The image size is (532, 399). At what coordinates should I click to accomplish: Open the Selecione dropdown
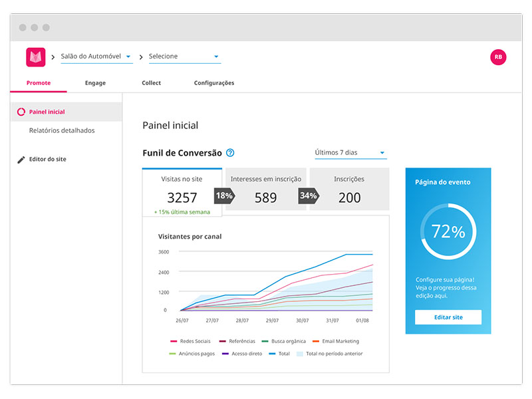coord(184,57)
